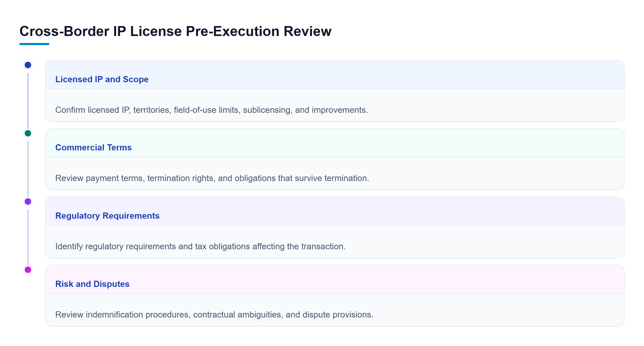Click the teal timeline dot for Commercial Terms
Image resolution: width=644 pixels, height=346 pixels.
tap(28, 133)
